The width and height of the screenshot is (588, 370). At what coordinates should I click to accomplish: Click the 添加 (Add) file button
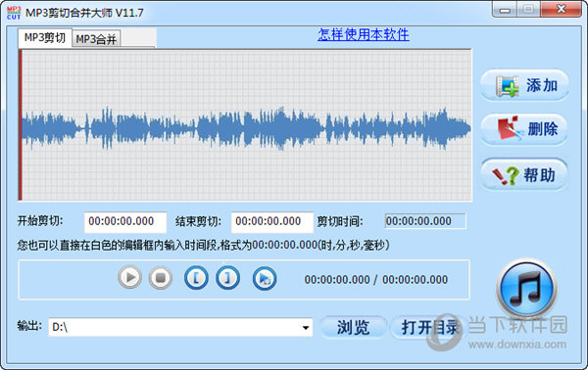click(524, 85)
